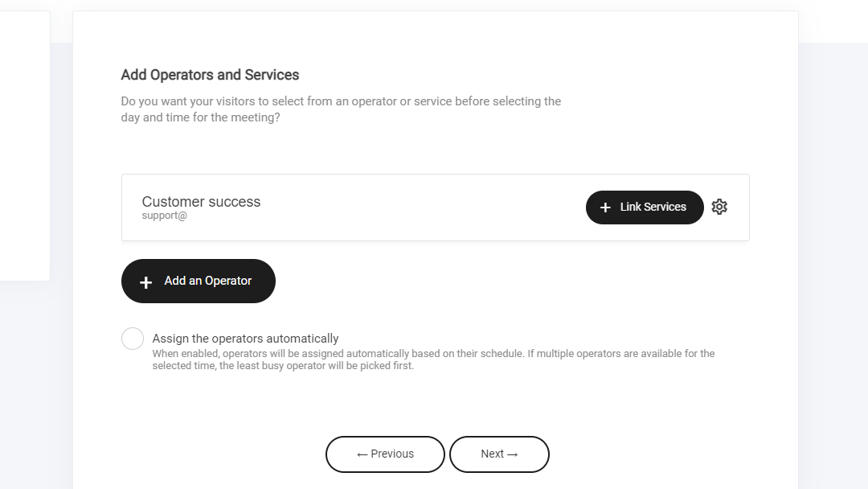This screenshot has width=868, height=489.
Task: Click the "Assign the operators automatically" label
Action: (x=245, y=339)
